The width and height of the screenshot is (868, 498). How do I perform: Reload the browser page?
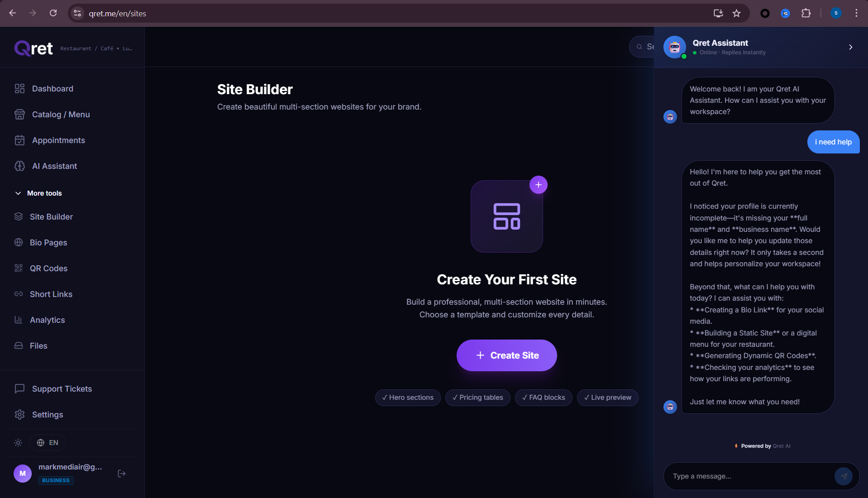pyautogui.click(x=53, y=13)
